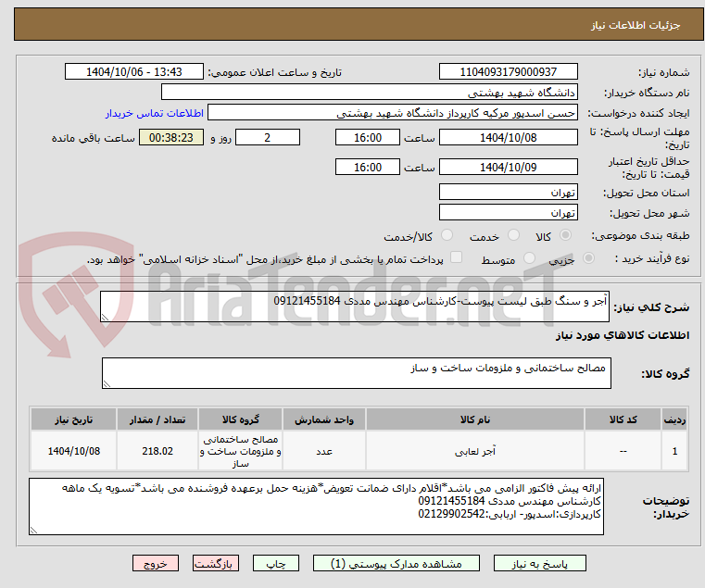This screenshot has height=588, width=705.
Task: Click the quantity cell 218.02
Action: [x=157, y=451]
